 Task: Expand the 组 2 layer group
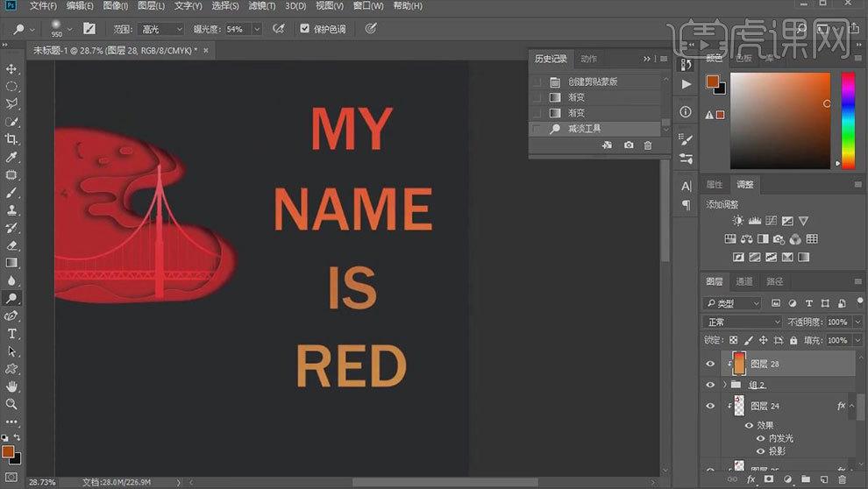[x=724, y=385]
